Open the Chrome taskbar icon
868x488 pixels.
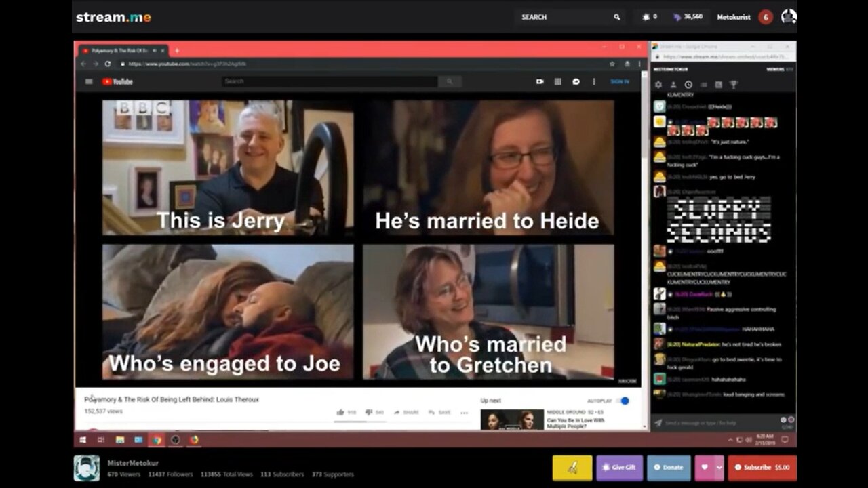pyautogui.click(x=157, y=440)
